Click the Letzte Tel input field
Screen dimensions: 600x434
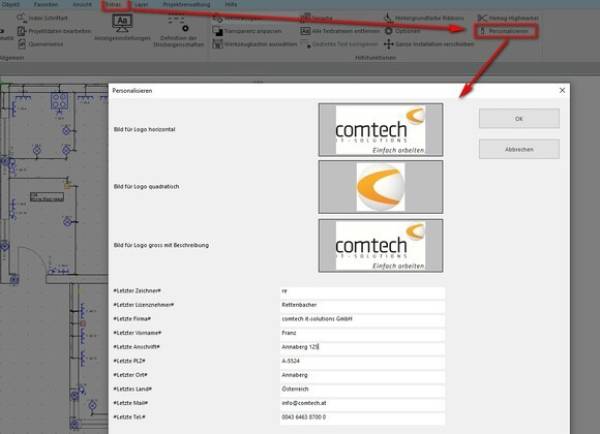[362, 418]
